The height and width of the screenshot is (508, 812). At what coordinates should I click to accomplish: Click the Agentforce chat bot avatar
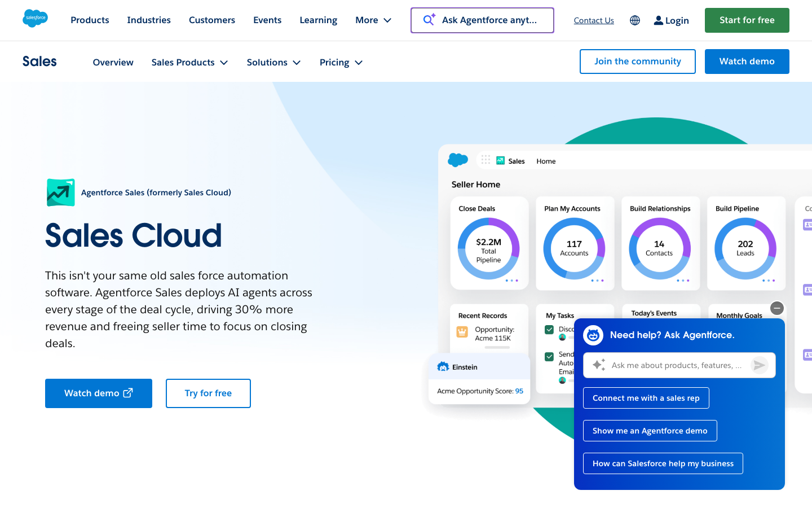click(x=593, y=335)
